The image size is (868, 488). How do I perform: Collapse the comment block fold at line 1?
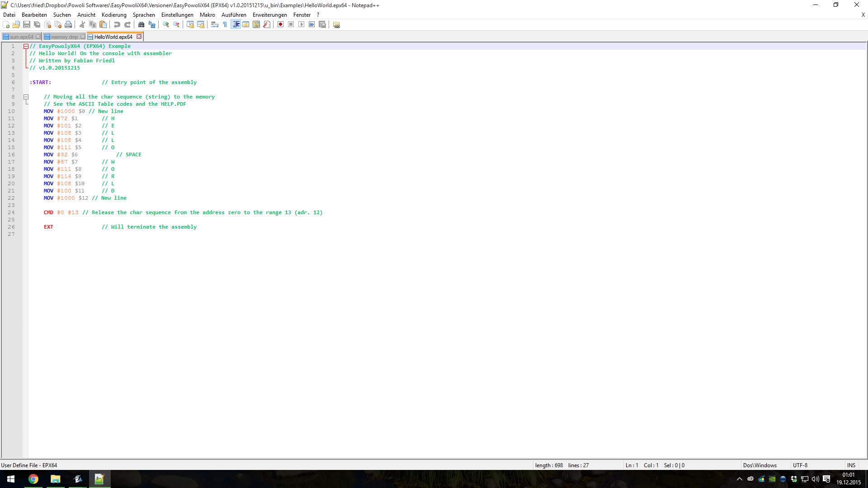coord(26,46)
